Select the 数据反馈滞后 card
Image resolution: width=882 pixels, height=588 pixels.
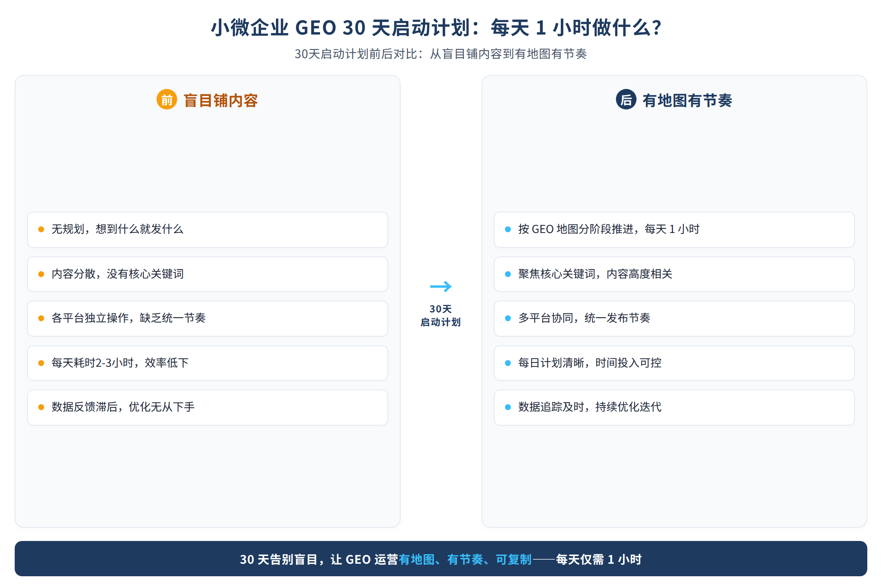coord(207,407)
